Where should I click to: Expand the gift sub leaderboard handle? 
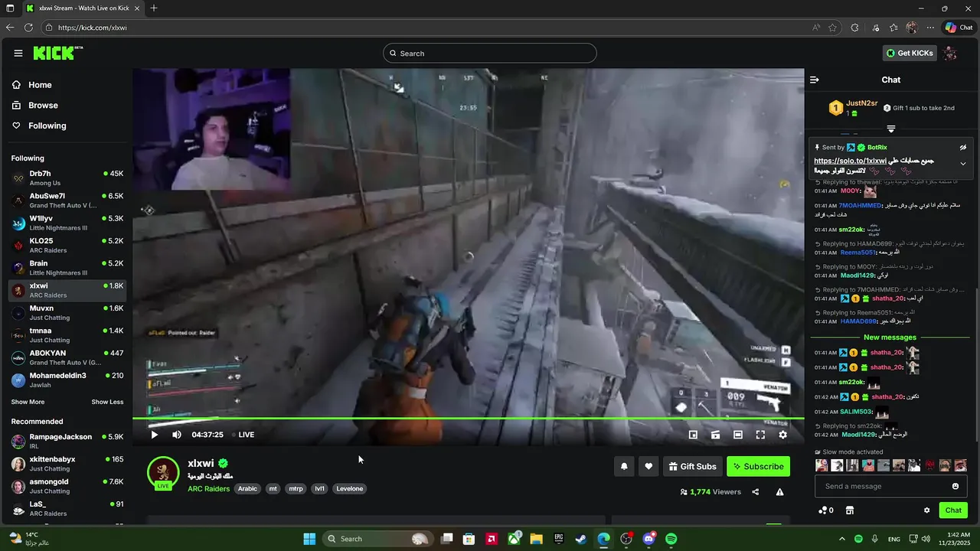891,129
